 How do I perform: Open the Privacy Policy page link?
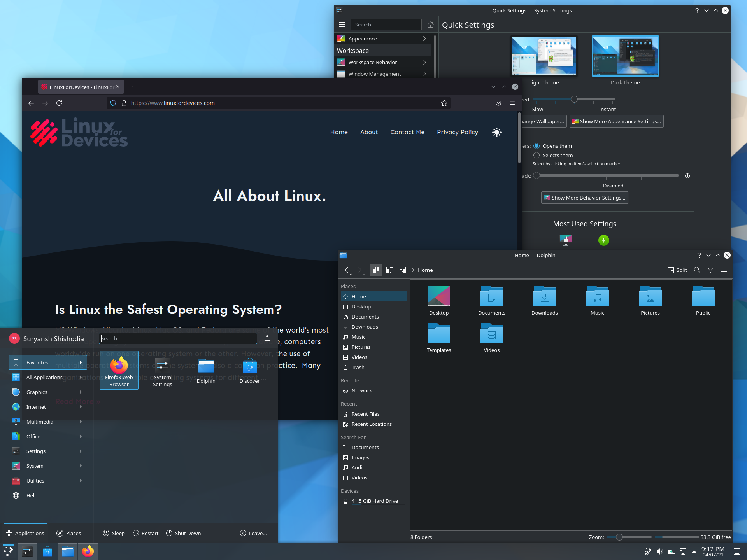(x=458, y=132)
